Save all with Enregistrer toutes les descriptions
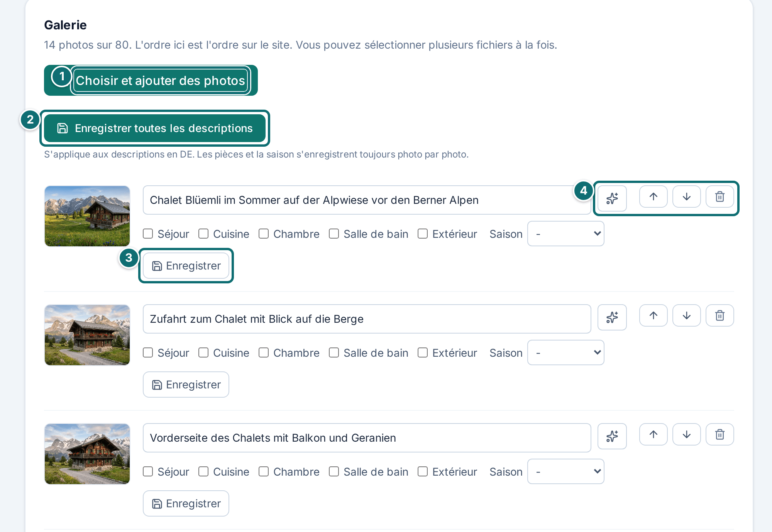 pyautogui.click(x=155, y=128)
